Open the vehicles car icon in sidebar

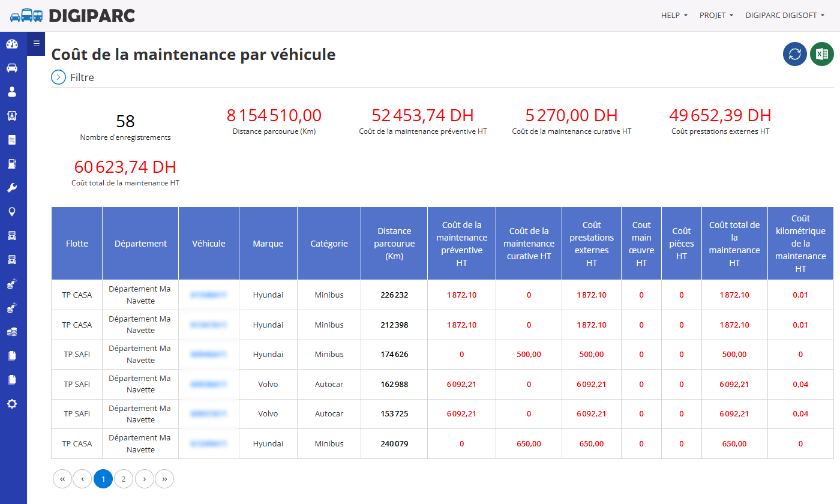pyautogui.click(x=12, y=68)
